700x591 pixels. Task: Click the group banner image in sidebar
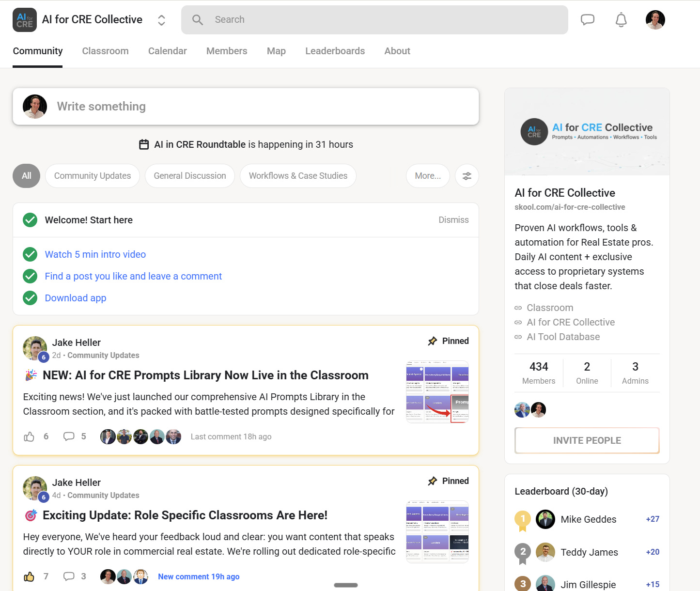click(587, 132)
